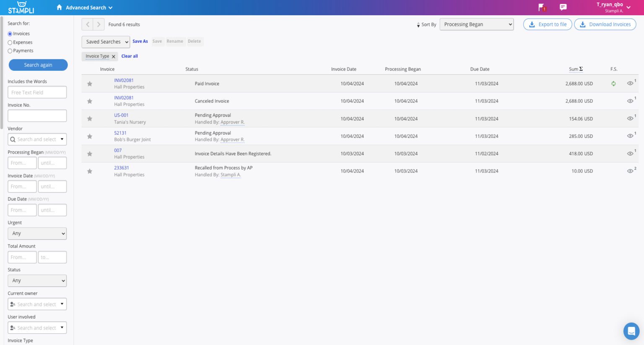Open the Stampli home page via the logo

click(x=21, y=7)
